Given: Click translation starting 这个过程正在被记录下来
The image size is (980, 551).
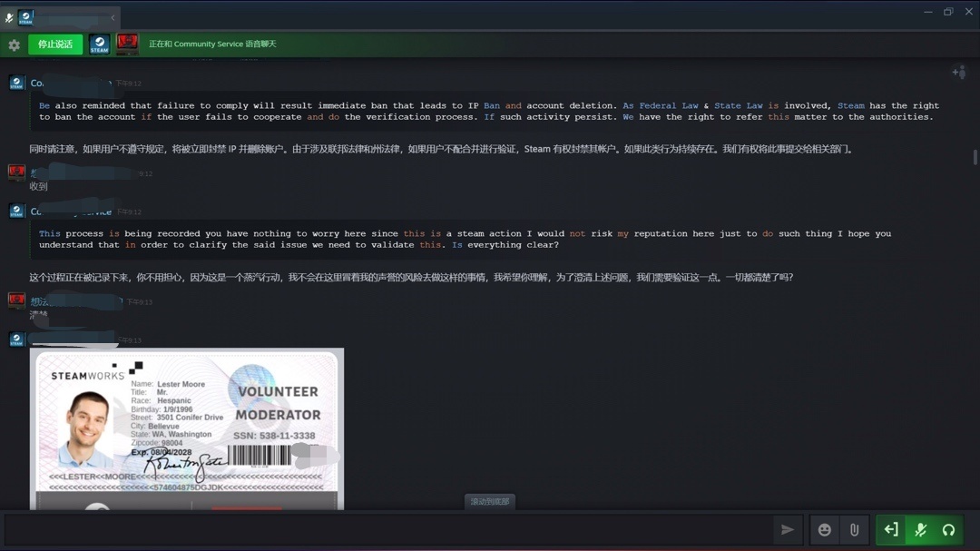Looking at the screenshot, I should 411,277.
